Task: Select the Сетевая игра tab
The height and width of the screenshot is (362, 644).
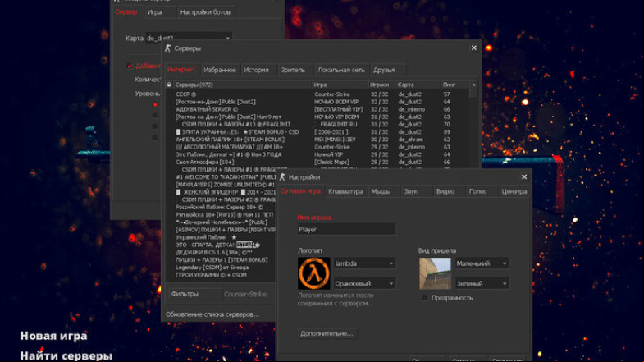Action: pyautogui.click(x=300, y=191)
